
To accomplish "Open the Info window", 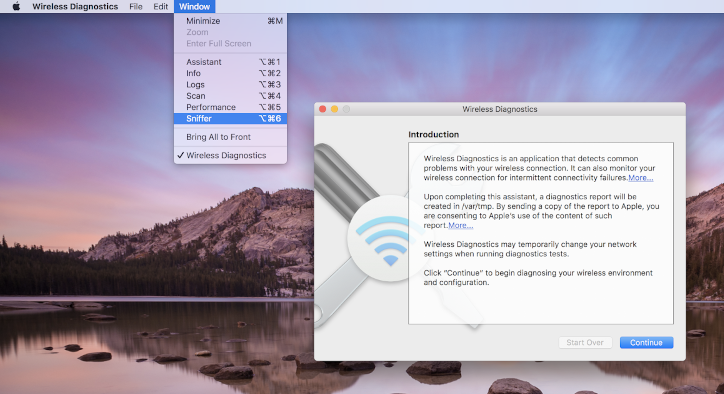I will [230, 73].
